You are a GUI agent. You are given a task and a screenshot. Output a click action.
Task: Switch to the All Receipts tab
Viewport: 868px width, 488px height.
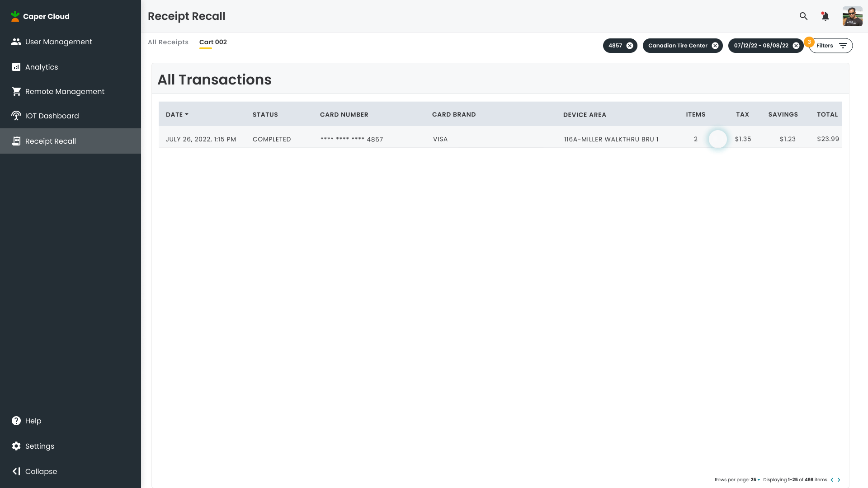coord(168,42)
